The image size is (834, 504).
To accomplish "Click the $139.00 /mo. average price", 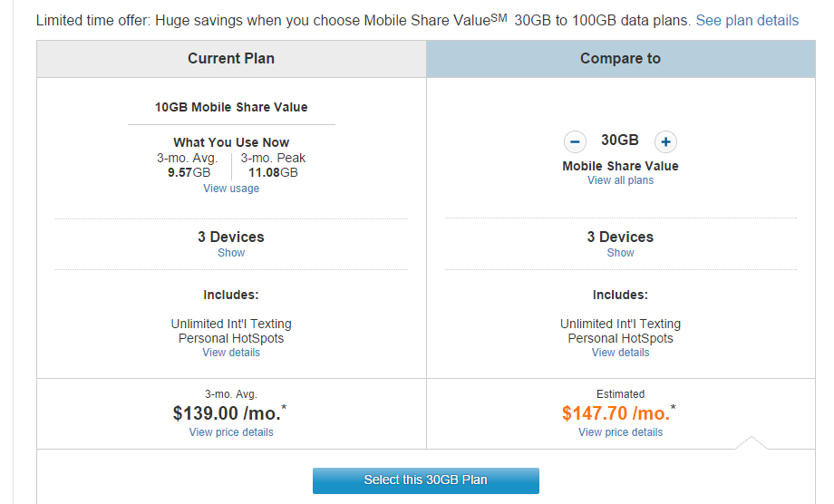I will (x=228, y=413).
